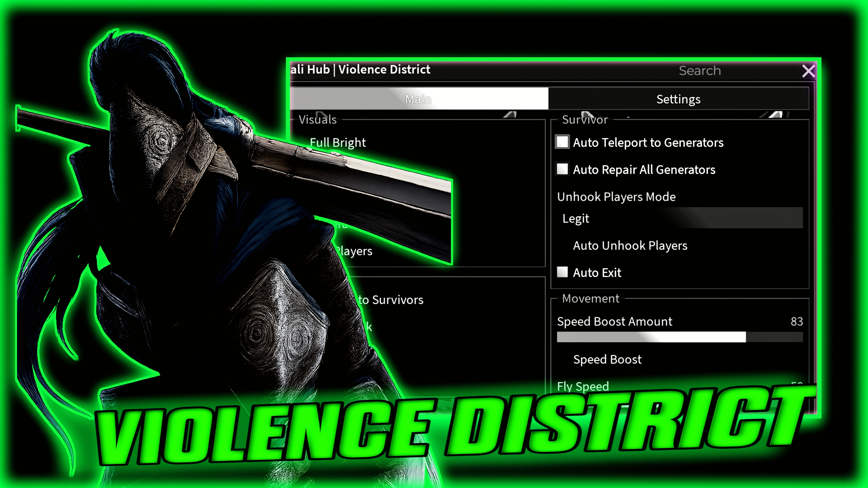Image resolution: width=868 pixels, height=488 pixels.
Task: Select the Main tab
Action: (419, 99)
